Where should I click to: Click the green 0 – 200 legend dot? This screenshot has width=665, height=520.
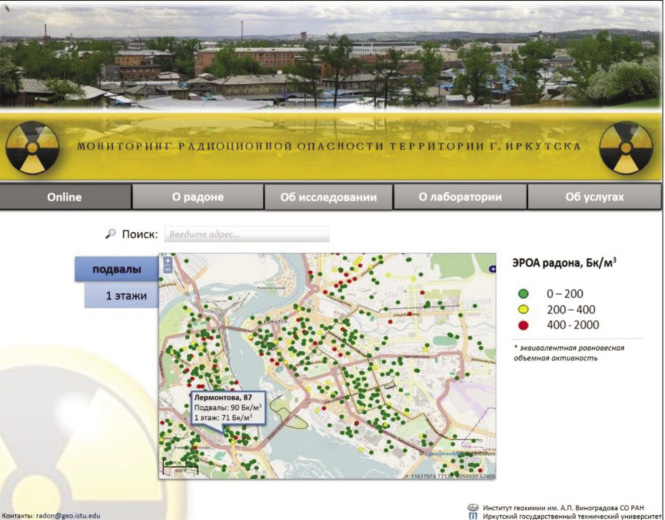click(524, 294)
